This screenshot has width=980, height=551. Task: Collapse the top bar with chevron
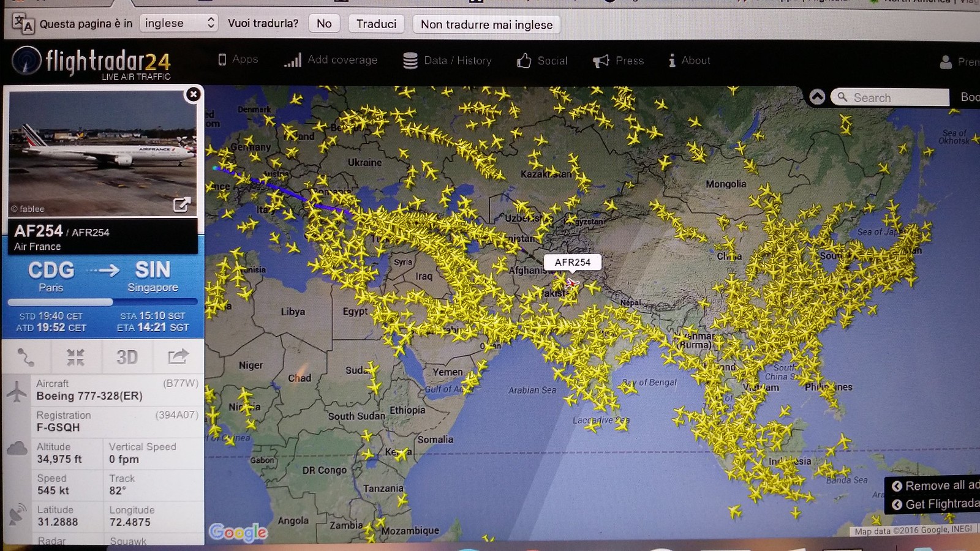click(x=817, y=97)
